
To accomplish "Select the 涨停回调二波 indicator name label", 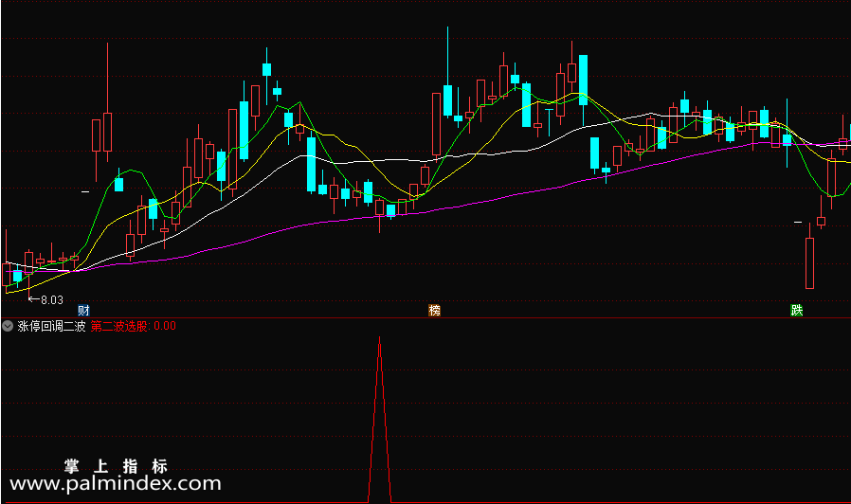I will [x=51, y=326].
